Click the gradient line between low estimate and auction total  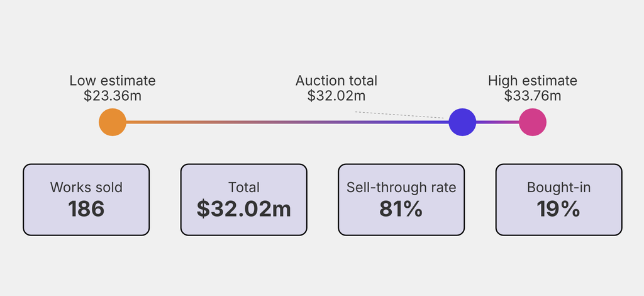[x=283, y=122]
